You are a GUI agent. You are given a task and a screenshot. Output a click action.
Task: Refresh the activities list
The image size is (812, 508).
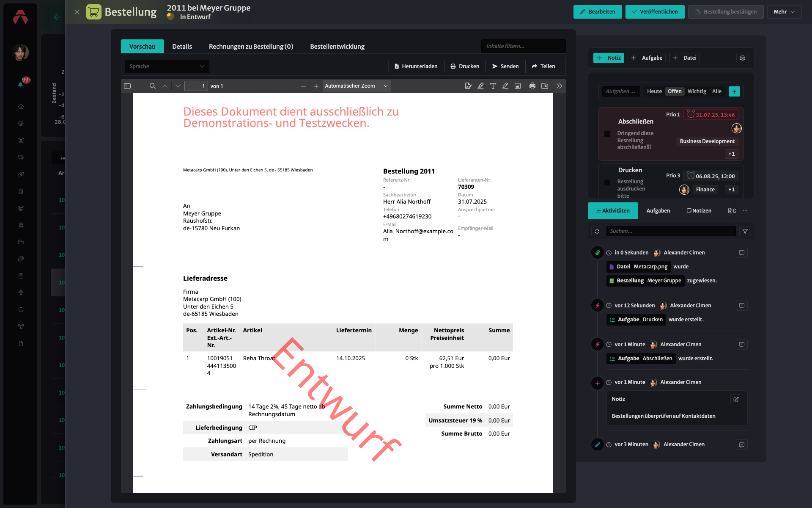click(597, 231)
